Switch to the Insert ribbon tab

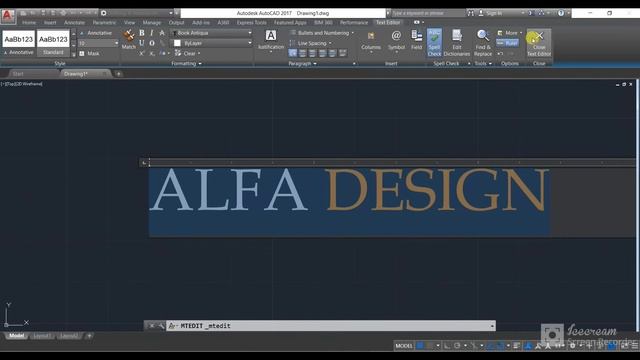(50, 22)
